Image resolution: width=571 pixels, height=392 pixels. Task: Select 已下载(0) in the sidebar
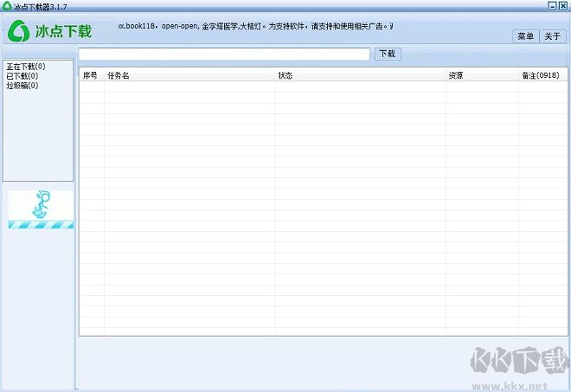[22, 76]
